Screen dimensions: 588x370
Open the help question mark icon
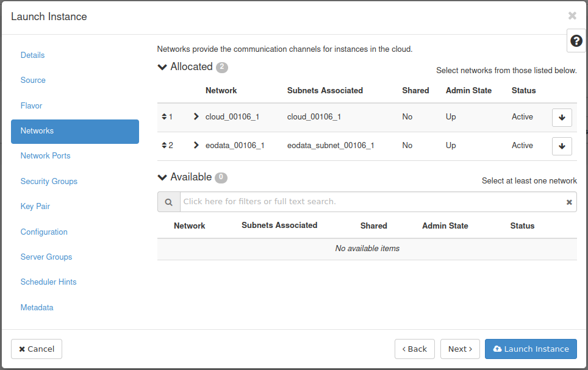coord(576,41)
